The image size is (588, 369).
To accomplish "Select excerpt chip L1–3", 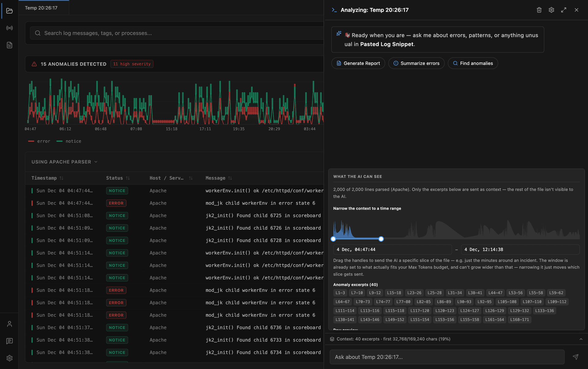I will (x=340, y=293).
